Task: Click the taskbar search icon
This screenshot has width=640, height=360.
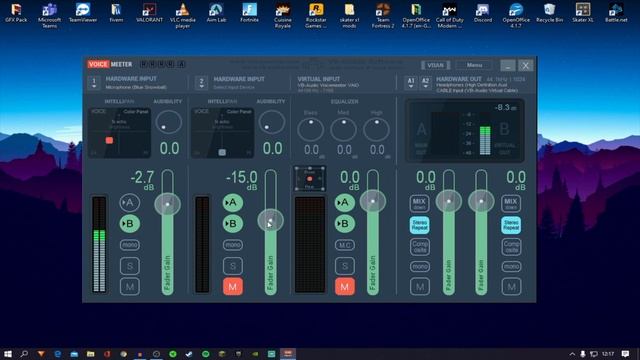Action: pyautogui.click(x=24, y=353)
